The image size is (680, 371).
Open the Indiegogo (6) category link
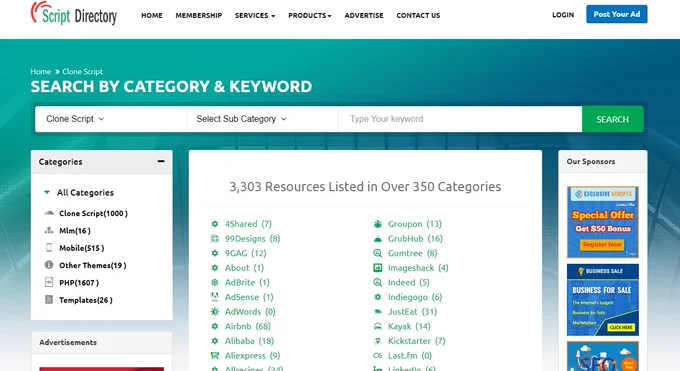[415, 297]
